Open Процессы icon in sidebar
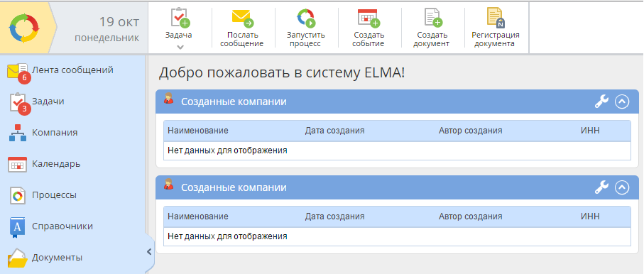644x274 pixels. point(18,195)
